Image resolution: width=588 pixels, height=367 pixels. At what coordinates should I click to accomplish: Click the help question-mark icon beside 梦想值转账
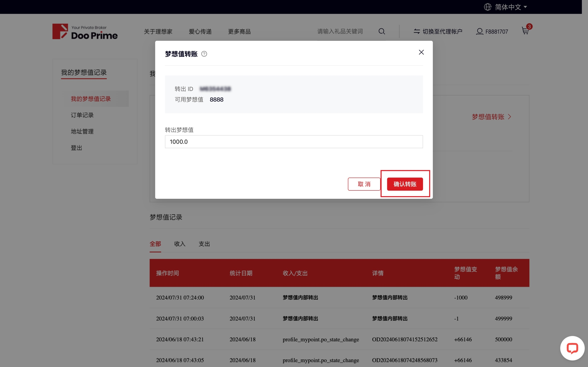click(x=204, y=54)
